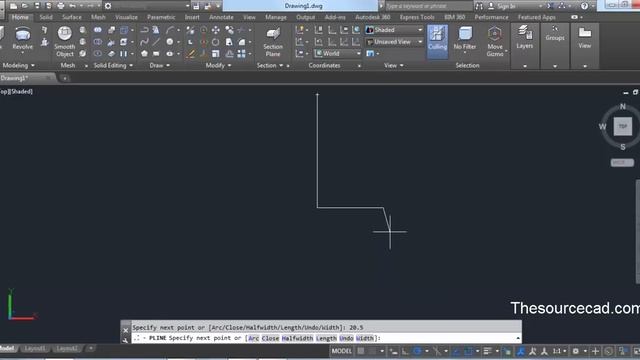The height and width of the screenshot is (360, 640).
Task: Click the Workspace Switching gear icon in title bar
Action: 108,6
